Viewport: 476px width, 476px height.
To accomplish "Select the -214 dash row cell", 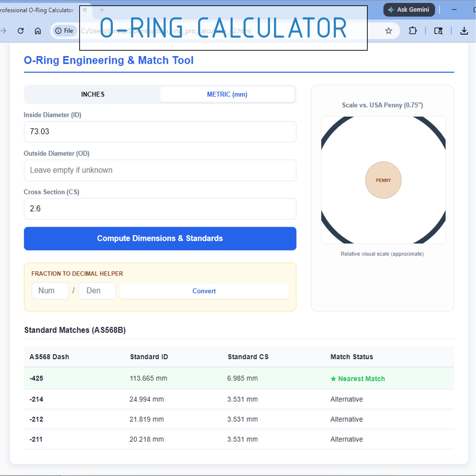I will (36, 399).
